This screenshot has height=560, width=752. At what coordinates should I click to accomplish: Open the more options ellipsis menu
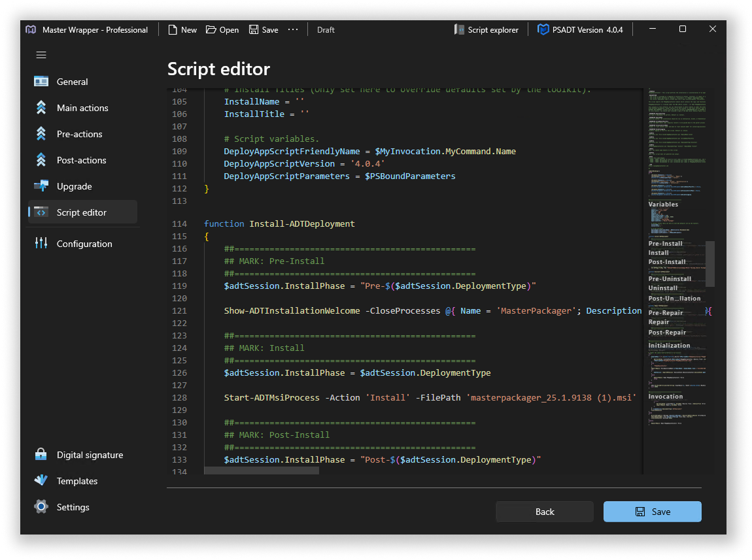click(x=293, y=29)
